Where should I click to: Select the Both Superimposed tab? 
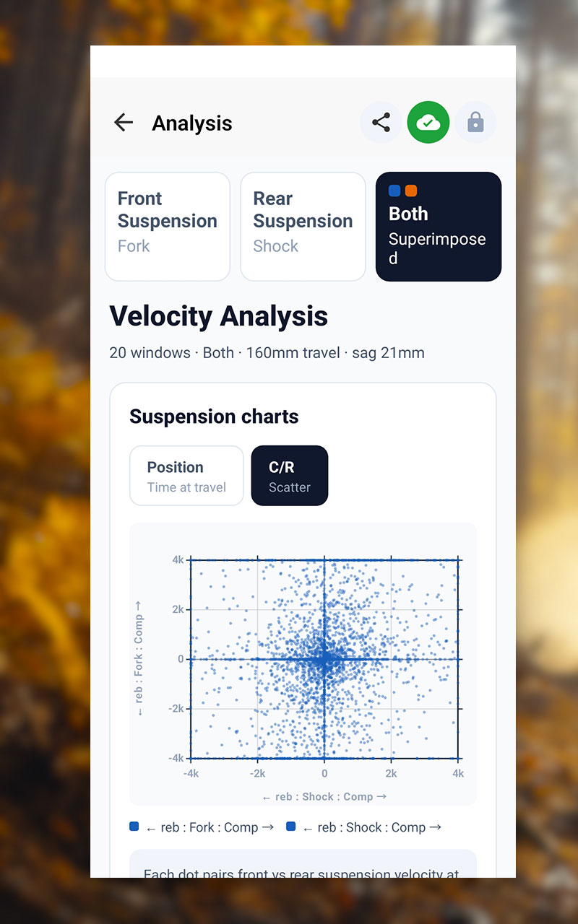click(439, 227)
